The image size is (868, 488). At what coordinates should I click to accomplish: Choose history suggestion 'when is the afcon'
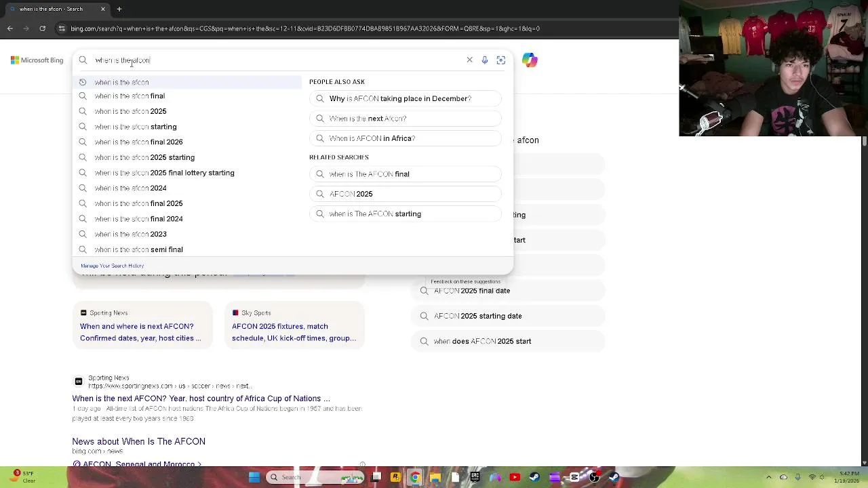(187, 82)
